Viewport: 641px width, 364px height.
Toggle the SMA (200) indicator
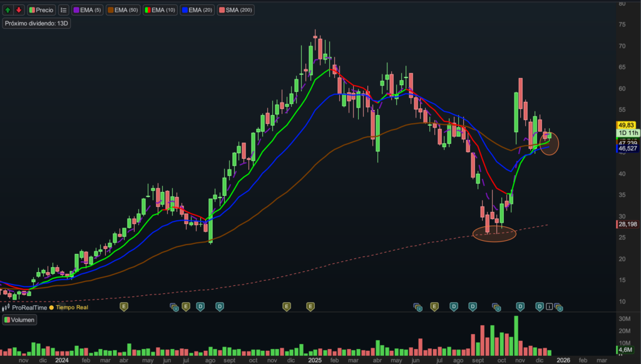pyautogui.click(x=231, y=10)
